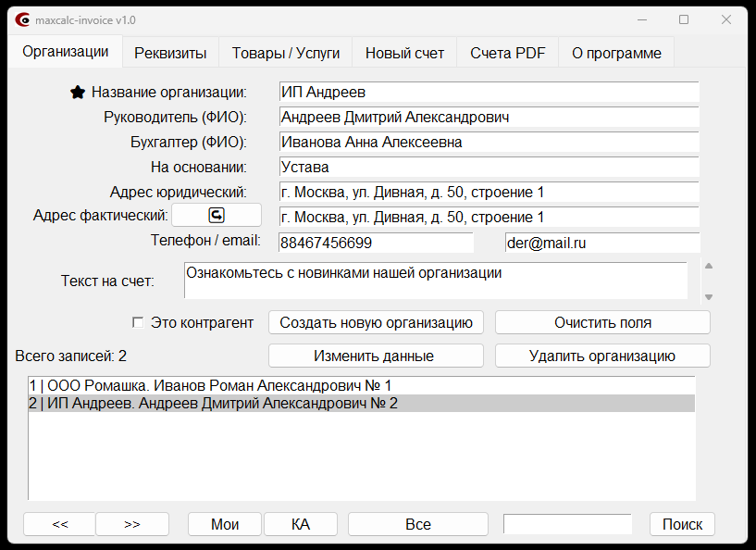Select list row 2 | ИП Андреев
756x550 pixels.
point(362,404)
